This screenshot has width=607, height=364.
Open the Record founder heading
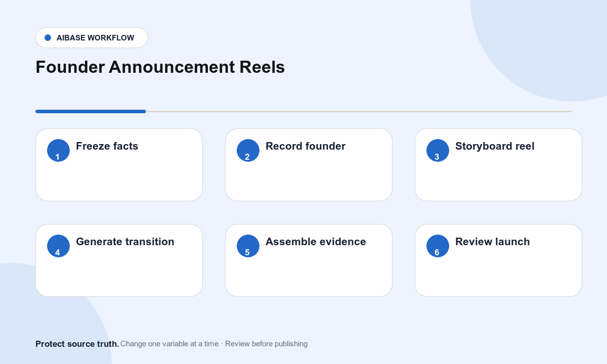coord(306,146)
